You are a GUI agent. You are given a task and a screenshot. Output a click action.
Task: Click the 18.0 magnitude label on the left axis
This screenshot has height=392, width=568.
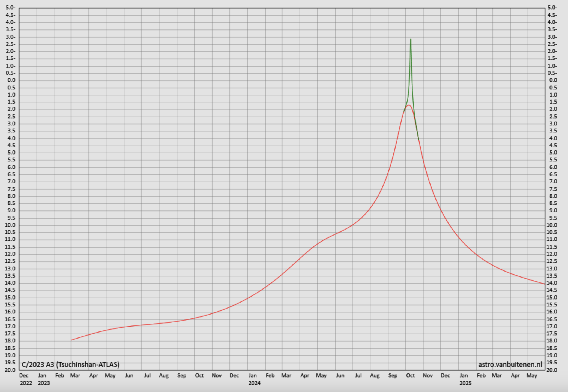point(10,340)
